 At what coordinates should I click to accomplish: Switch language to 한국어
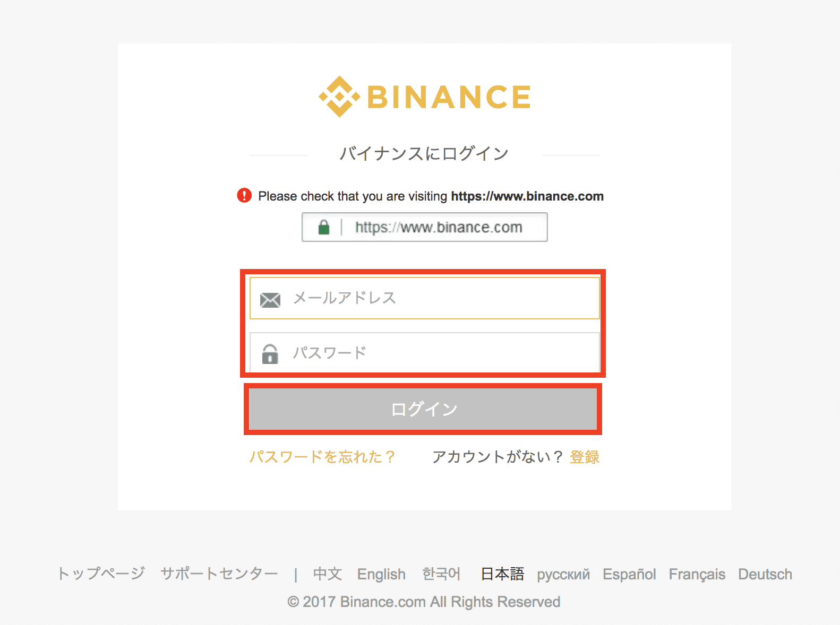(441, 574)
